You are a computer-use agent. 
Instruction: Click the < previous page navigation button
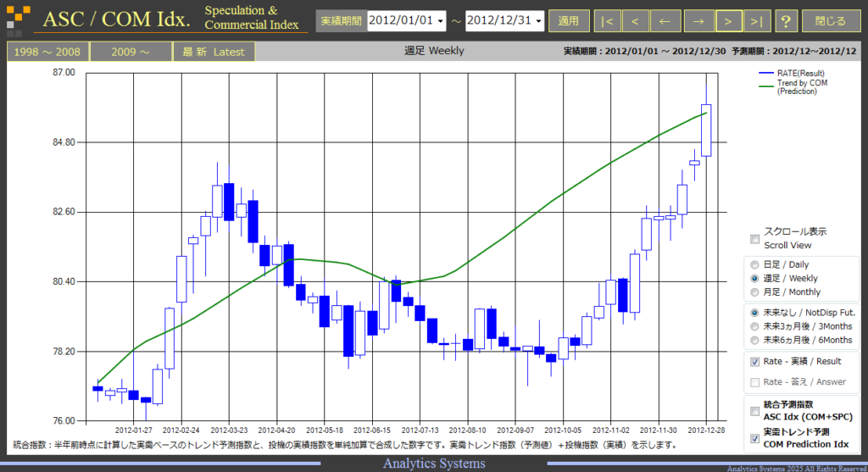636,21
